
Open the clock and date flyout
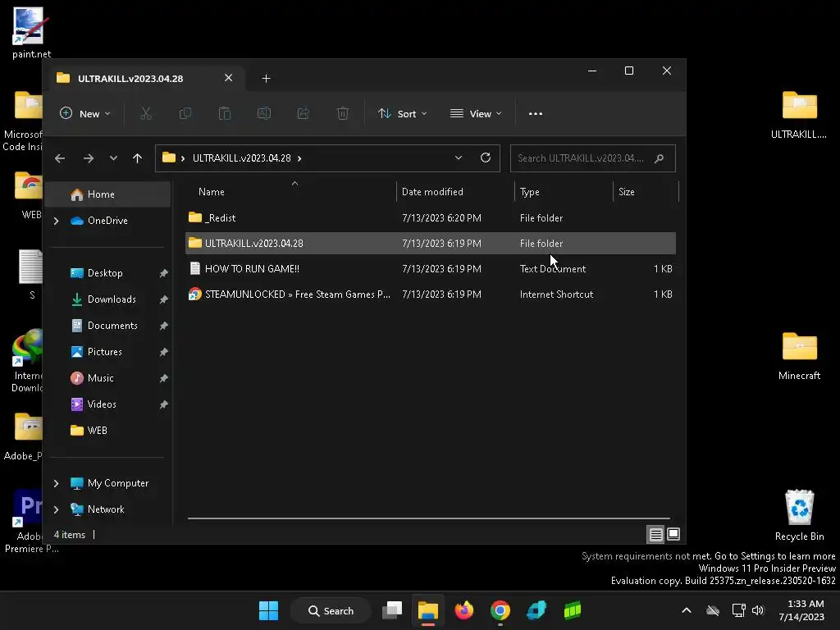[801, 610]
